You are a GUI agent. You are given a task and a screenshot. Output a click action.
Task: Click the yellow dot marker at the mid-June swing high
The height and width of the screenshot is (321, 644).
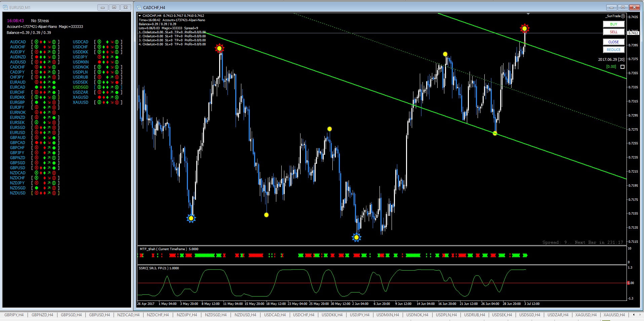pyautogui.click(x=445, y=54)
